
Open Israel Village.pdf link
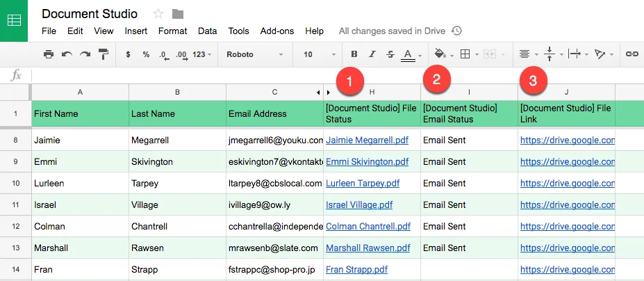coord(359,205)
